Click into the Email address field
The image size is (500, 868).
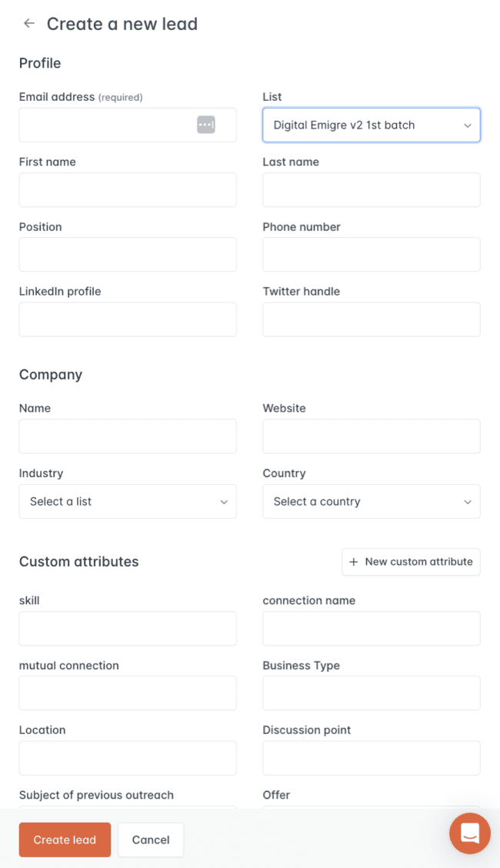[x=108, y=125]
